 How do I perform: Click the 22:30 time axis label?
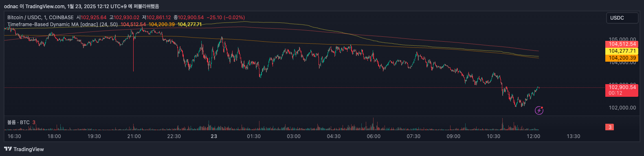(174, 136)
